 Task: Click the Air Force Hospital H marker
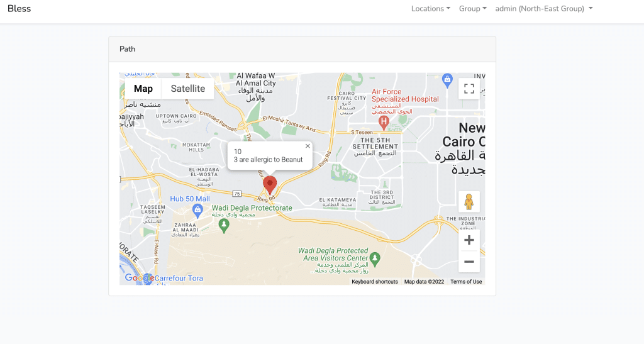pos(384,123)
